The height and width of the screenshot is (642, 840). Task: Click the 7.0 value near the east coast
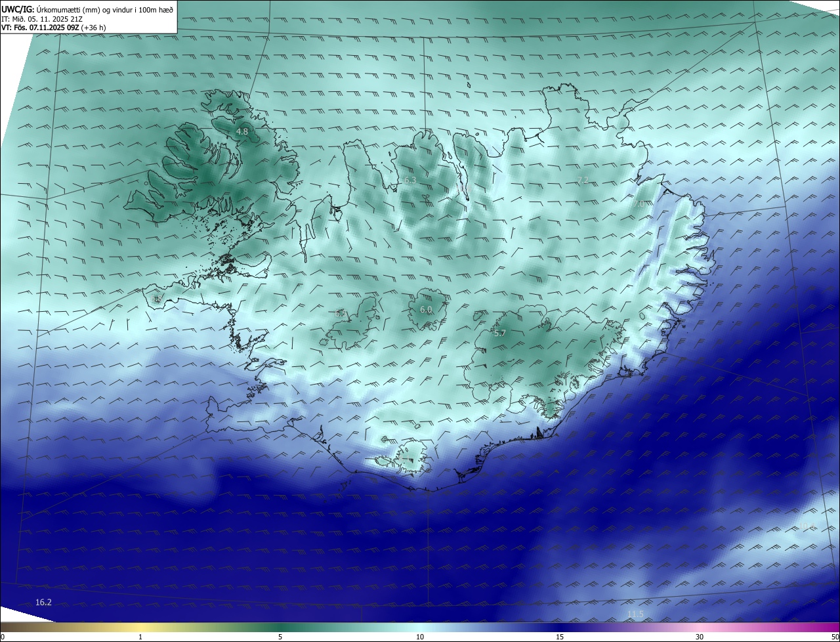point(638,204)
